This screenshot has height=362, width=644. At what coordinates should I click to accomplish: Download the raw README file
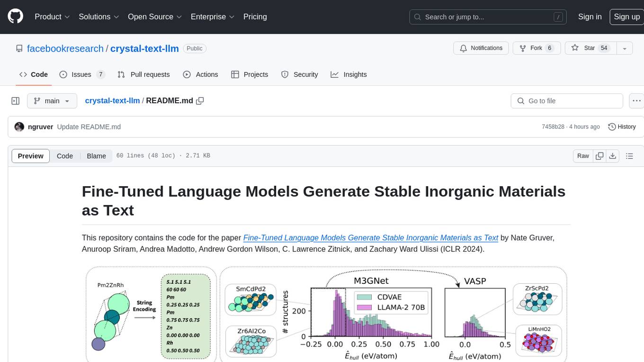(x=613, y=156)
